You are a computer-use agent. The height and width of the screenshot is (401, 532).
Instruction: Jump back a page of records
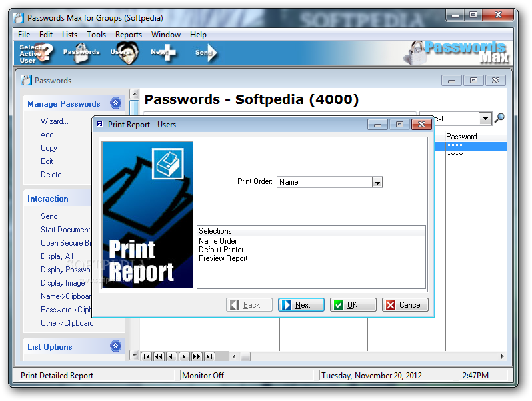[x=159, y=356]
